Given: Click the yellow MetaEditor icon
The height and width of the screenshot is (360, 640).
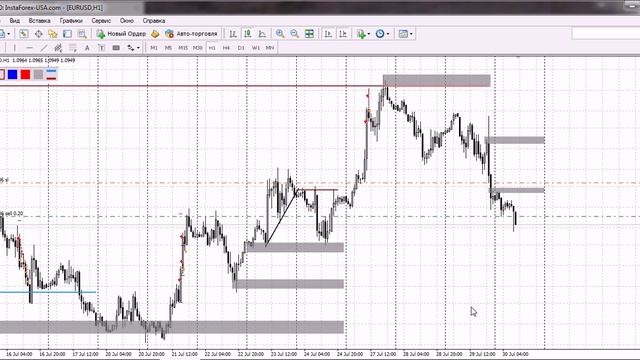Looking at the screenshot, I should pos(155,34).
